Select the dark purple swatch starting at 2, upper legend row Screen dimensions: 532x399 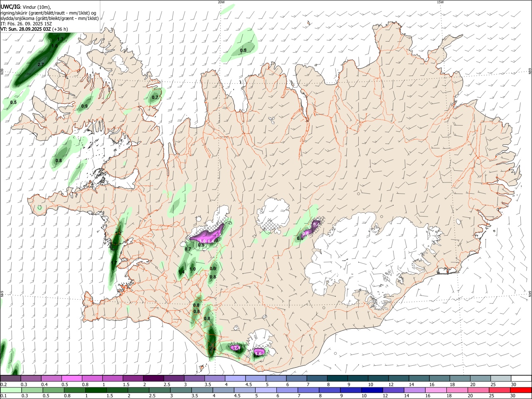point(153,378)
